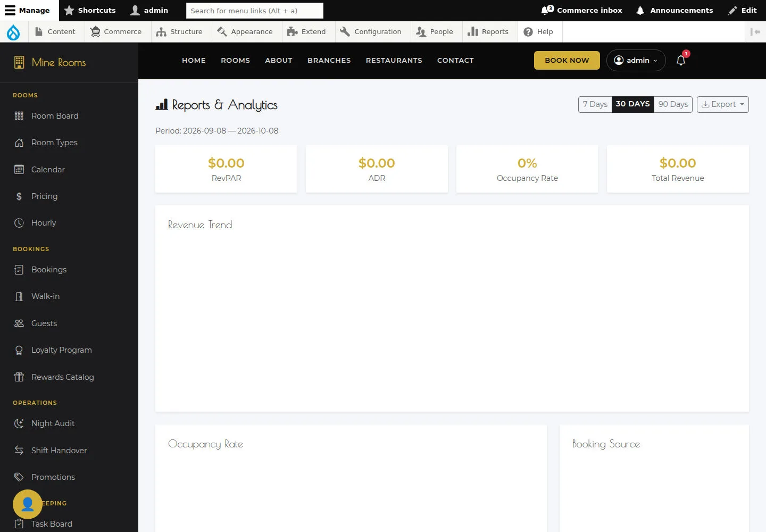
Task: Click the Shift Handover arrows icon
Action: coord(19,451)
